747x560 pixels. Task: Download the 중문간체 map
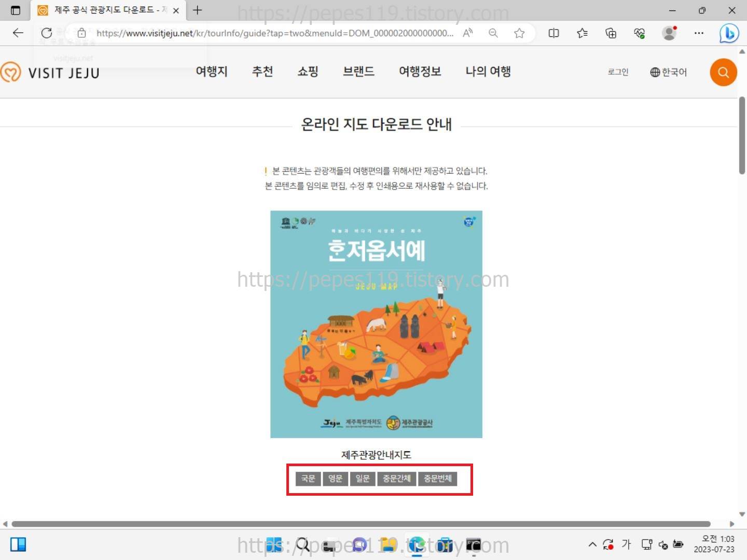point(397,479)
